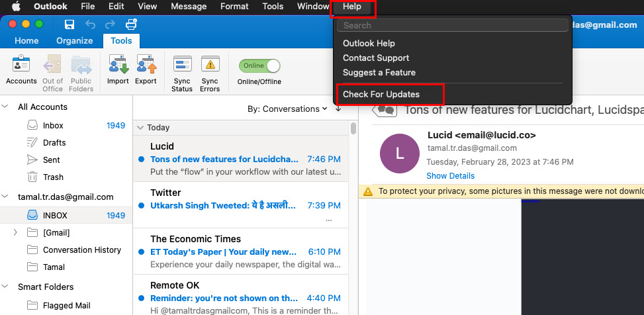Open the Format menu

point(234,6)
